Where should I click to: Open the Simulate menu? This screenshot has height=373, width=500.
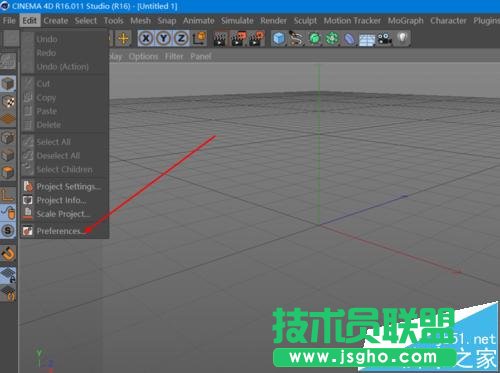[x=237, y=21]
